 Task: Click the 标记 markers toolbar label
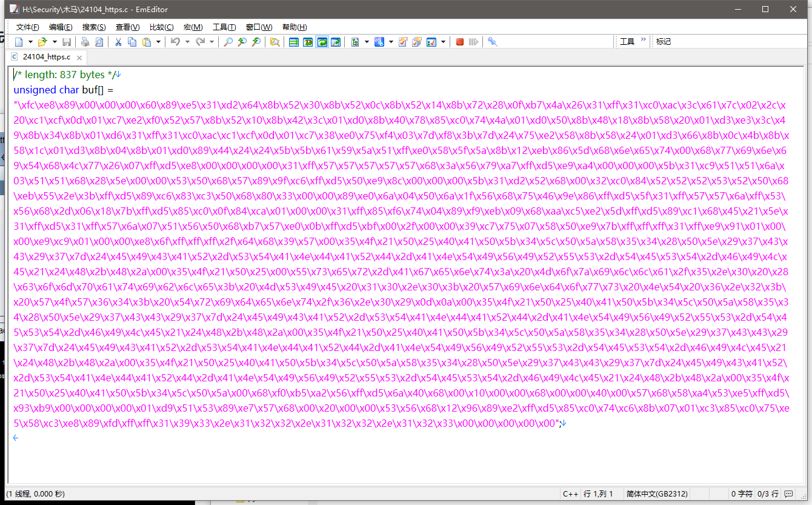pos(664,42)
